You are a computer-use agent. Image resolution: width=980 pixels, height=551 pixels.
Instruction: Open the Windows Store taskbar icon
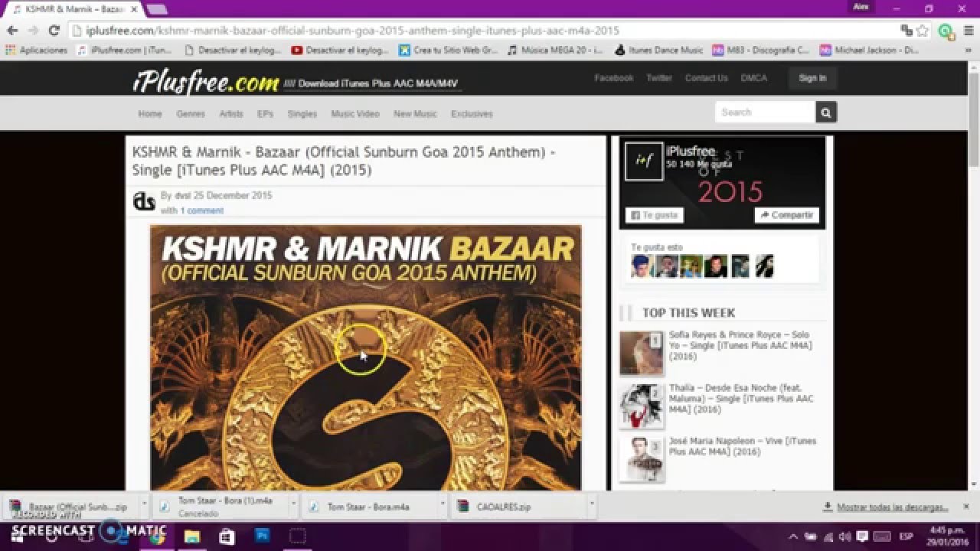[x=227, y=536]
